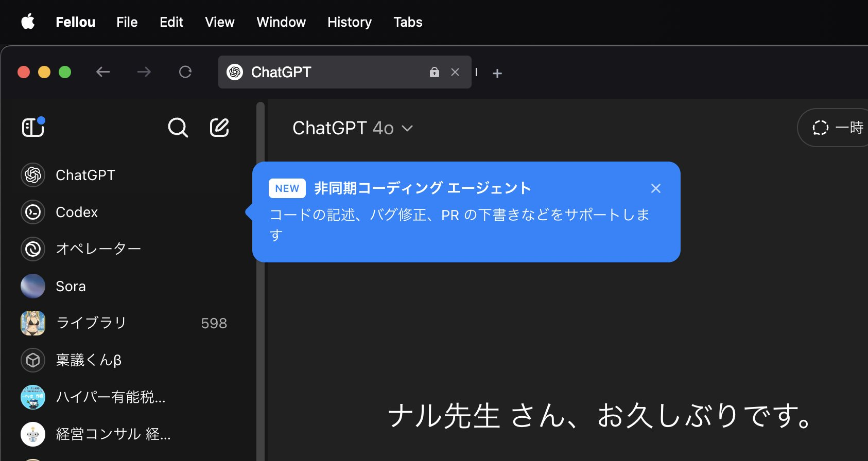Open the History menu
The image size is (868, 461).
coord(350,22)
